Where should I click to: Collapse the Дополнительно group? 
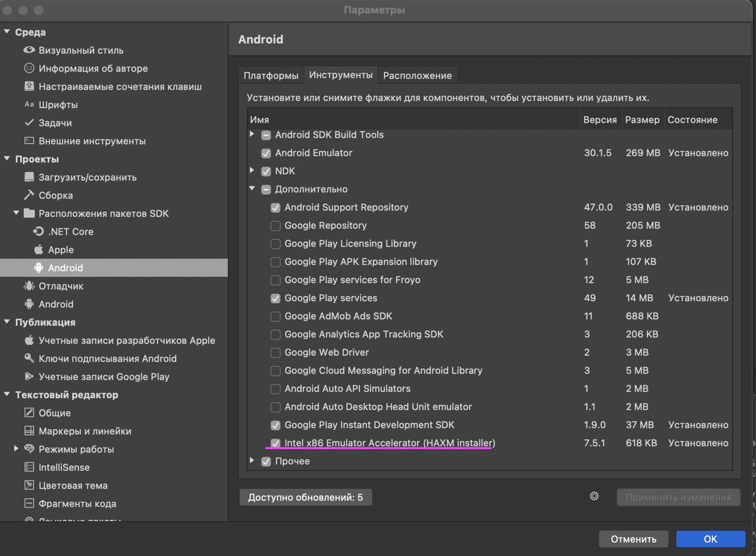(252, 189)
